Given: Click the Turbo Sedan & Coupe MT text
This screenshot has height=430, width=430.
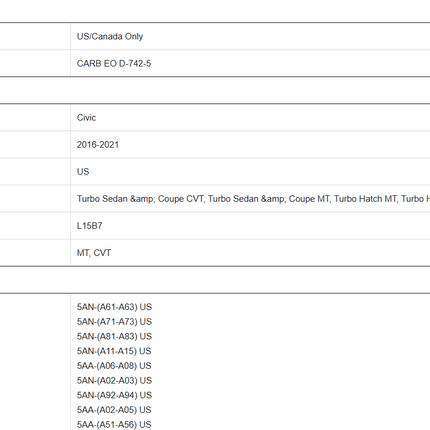Looking at the screenshot, I should [269, 199].
